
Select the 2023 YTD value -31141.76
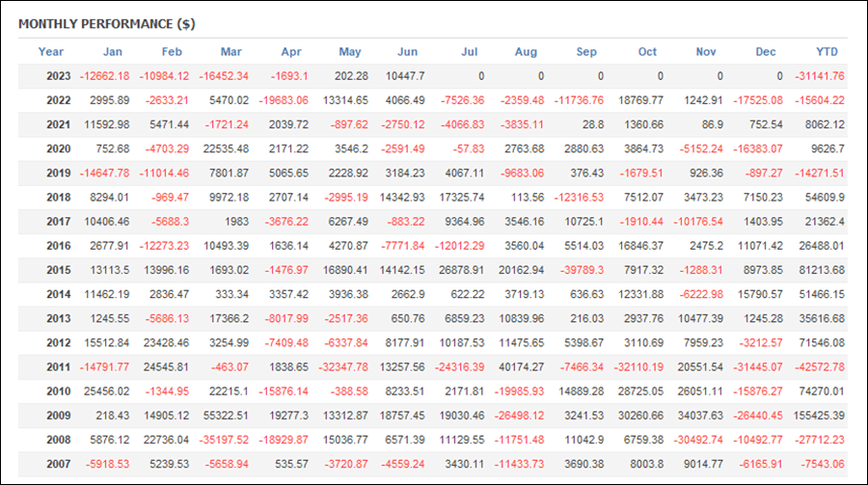coord(820,76)
